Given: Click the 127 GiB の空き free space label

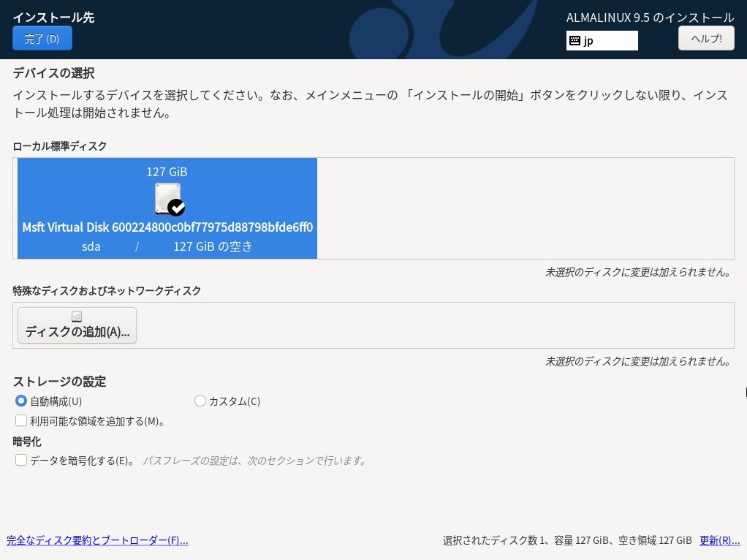Looking at the screenshot, I should [213, 246].
